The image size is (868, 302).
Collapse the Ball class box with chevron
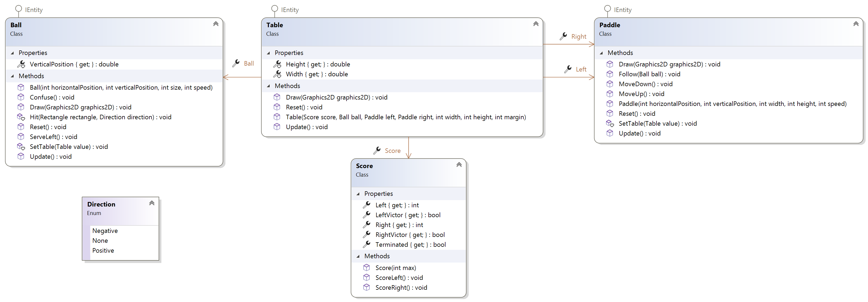tap(216, 23)
